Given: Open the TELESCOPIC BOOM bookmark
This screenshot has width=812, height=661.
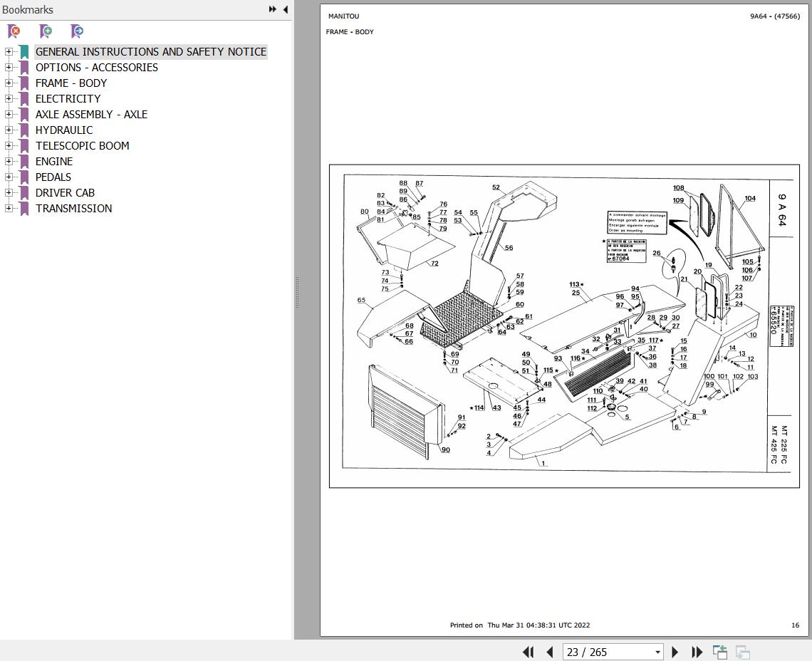Looking at the screenshot, I should 83,145.
